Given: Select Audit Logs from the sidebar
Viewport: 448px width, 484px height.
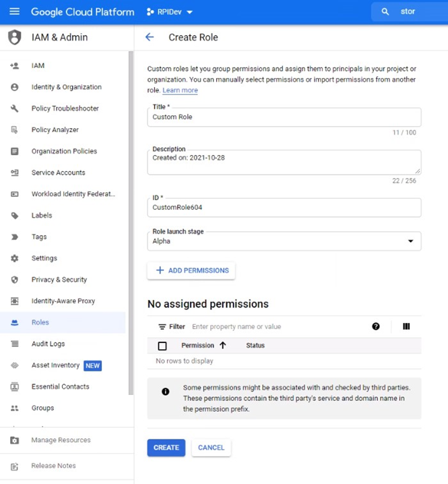Looking at the screenshot, I should (48, 344).
